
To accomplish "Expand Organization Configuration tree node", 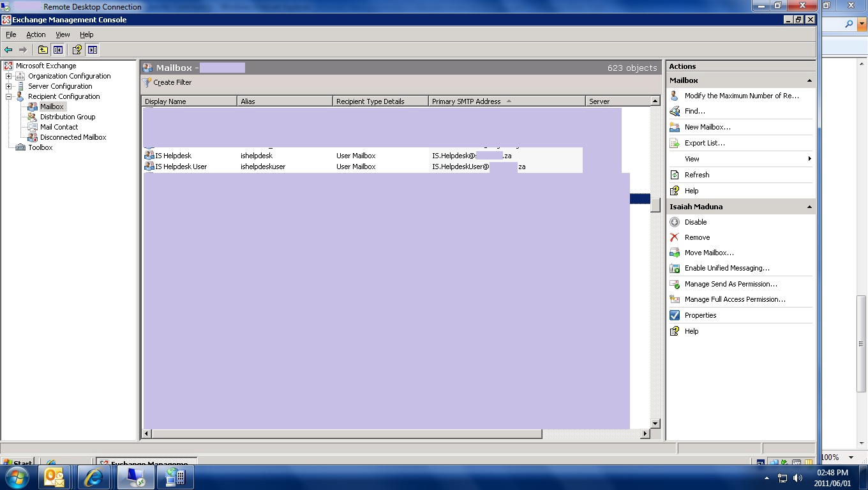I will (9, 76).
